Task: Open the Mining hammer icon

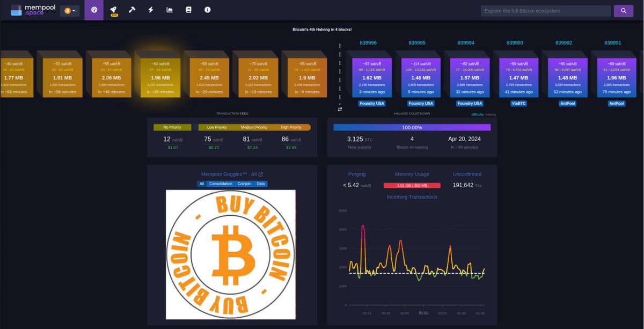Action: (132, 10)
